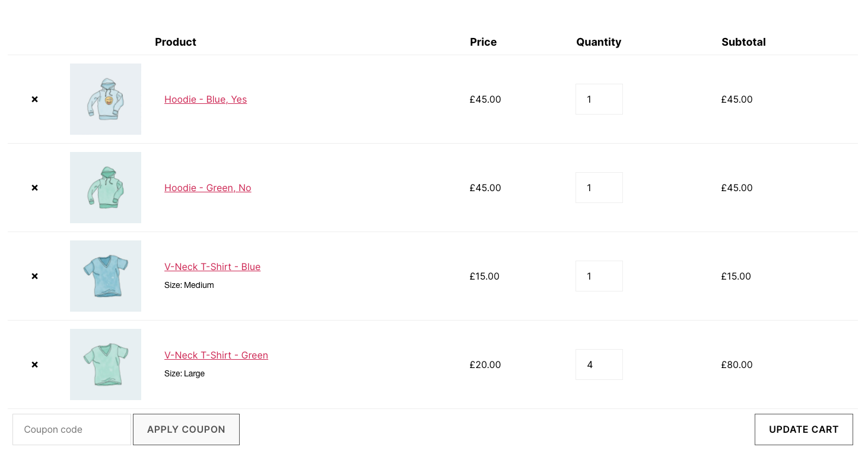The width and height of the screenshot is (868, 466).
Task: Open the V-Neck T-Shirt - Blue product page
Action: 212,267
